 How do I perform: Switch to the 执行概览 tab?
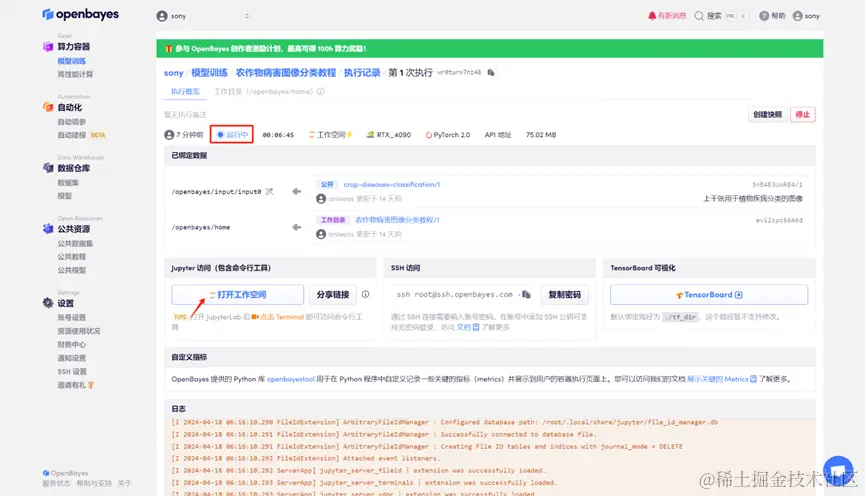tap(185, 92)
